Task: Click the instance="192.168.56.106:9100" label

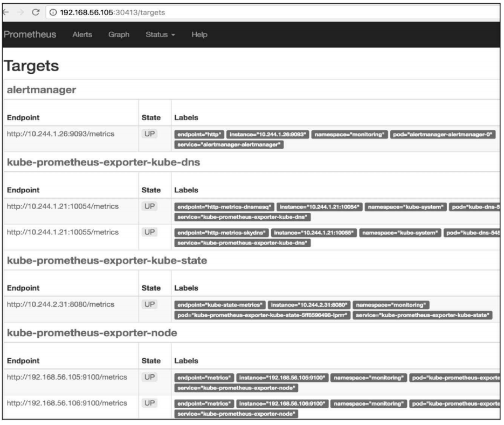Action: click(x=282, y=404)
